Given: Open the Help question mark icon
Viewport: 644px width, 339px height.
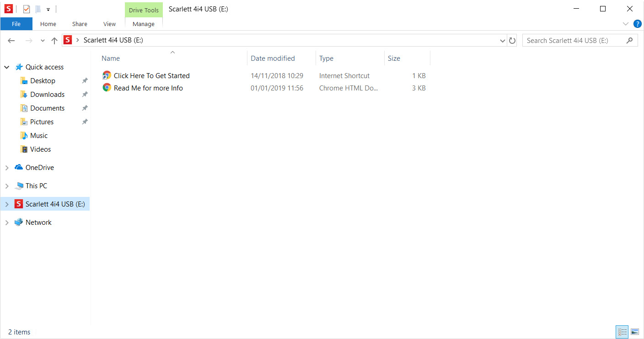Looking at the screenshot, I should [637, 24].
